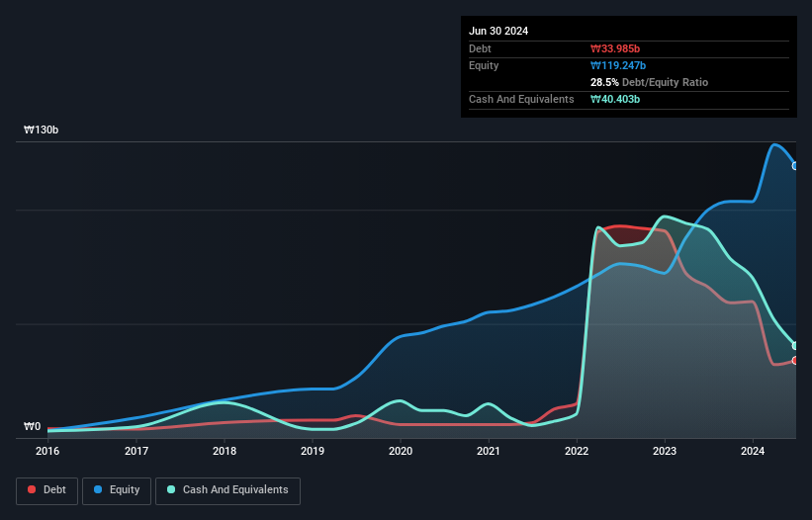Click the 2020 x-axis label
812x520 pixels.
[401, 451]
